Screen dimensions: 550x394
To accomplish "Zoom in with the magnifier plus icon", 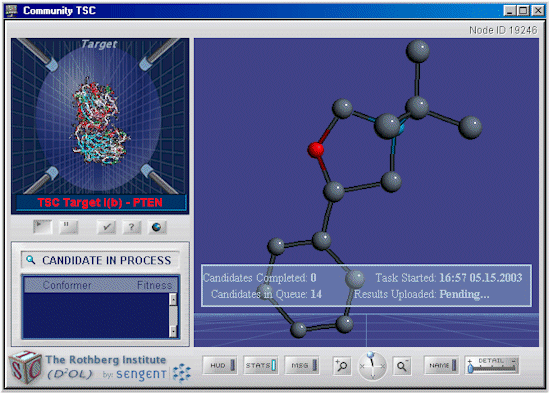I will 342,366.
